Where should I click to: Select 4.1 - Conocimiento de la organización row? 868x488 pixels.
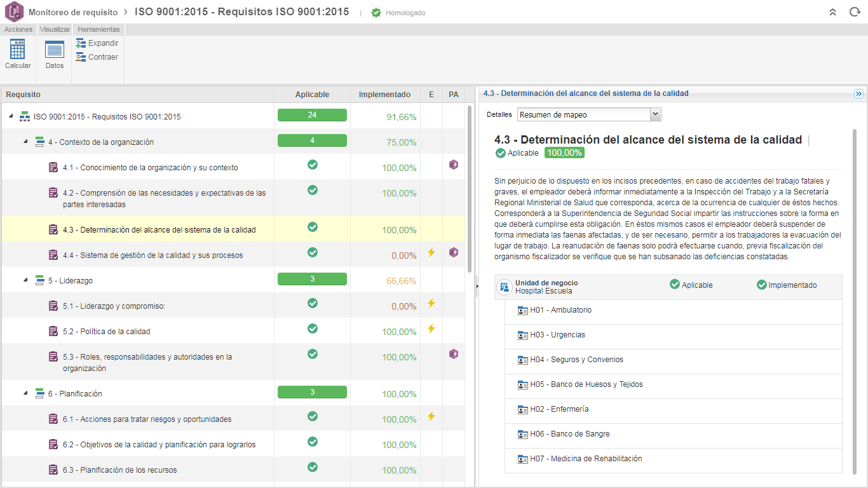(233, 167)
